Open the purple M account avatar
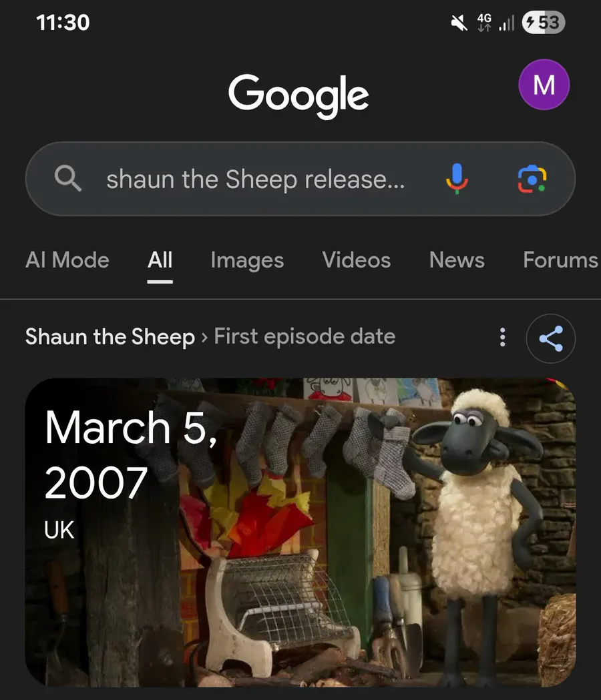The image size is (601, 700). point(544,84)
